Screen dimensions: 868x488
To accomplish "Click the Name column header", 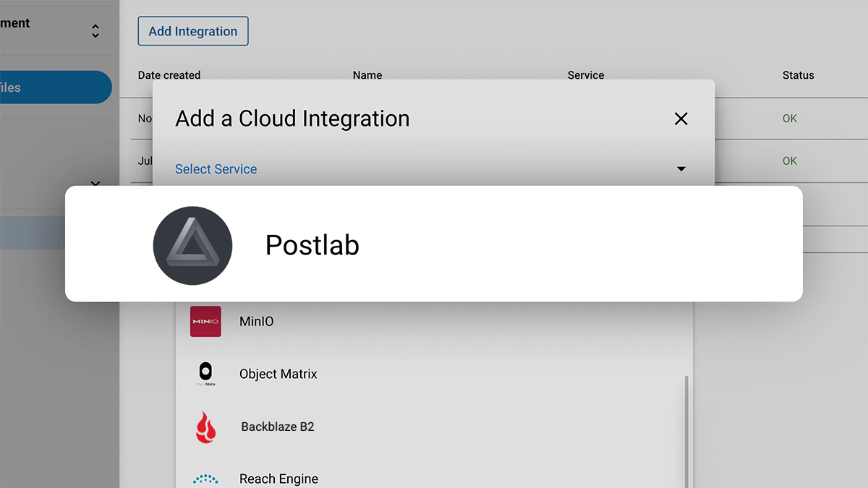I will tap(367, 75).
